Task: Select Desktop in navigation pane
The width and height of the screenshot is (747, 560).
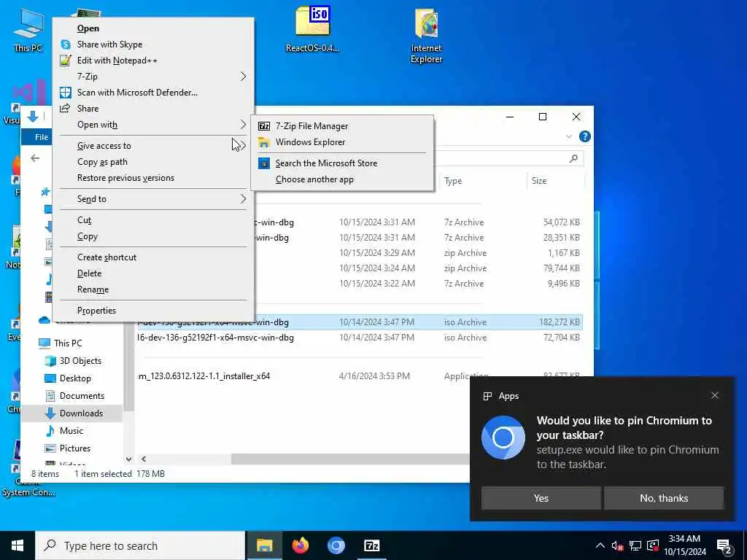Action: pos(75,378)
